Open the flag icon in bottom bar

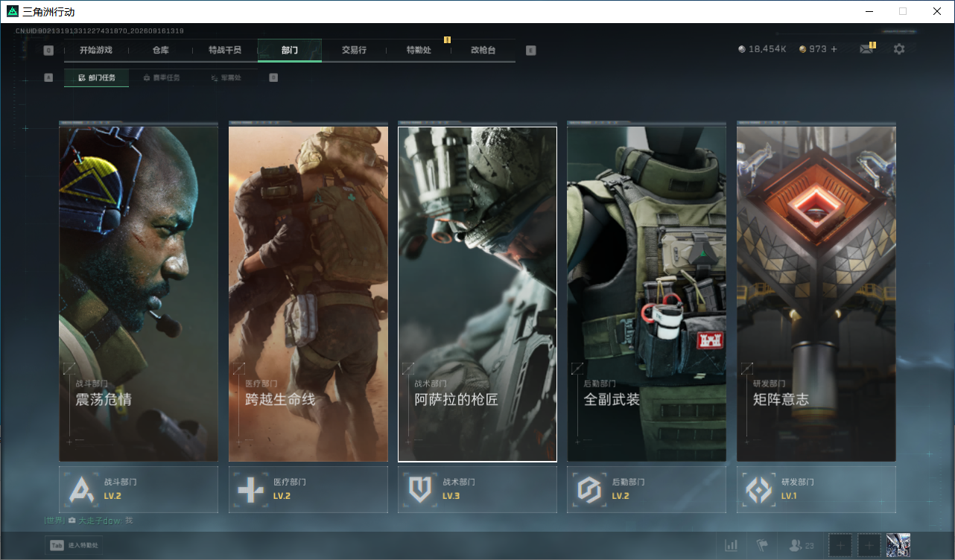click(x=762, y=546)
